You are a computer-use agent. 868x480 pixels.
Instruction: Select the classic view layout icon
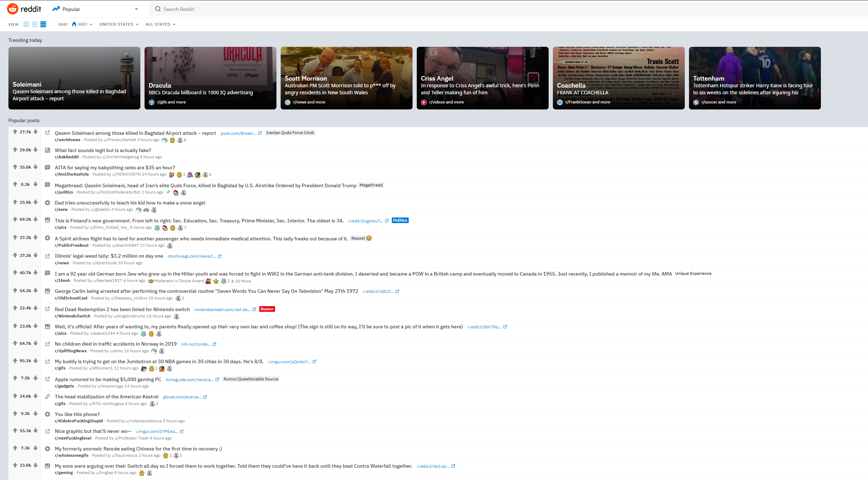coord(35,24)
